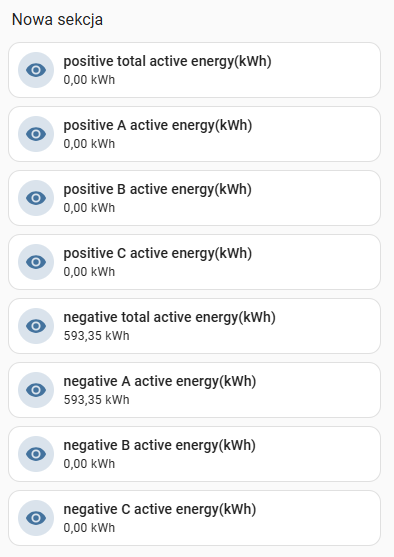
Task: Open the positive B active energy(kWh) card
Action: 194,198
